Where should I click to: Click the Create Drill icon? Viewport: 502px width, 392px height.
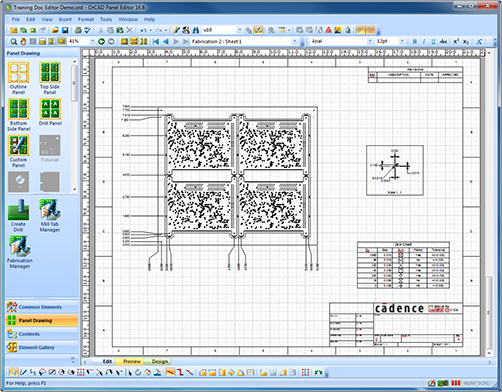[18, 216]
